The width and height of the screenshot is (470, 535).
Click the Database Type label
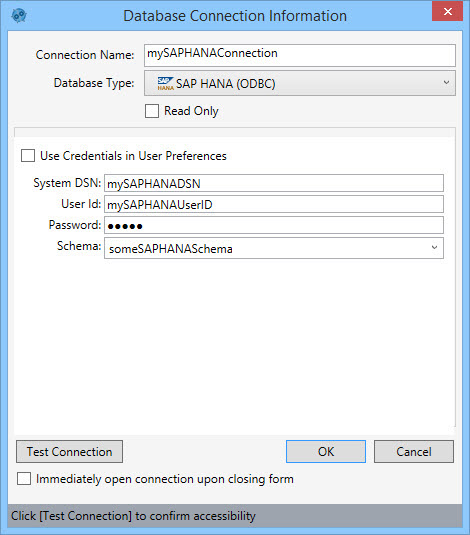coord(94,83)
